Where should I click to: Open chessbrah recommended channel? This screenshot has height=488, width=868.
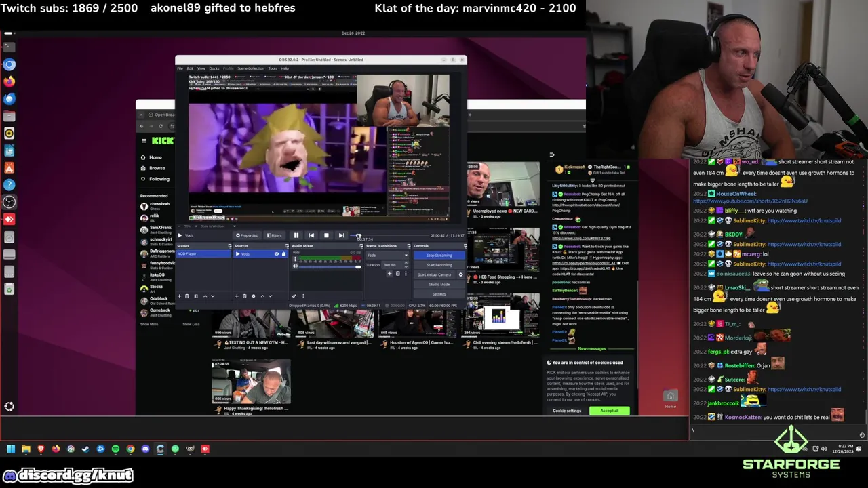pos(156,205)
